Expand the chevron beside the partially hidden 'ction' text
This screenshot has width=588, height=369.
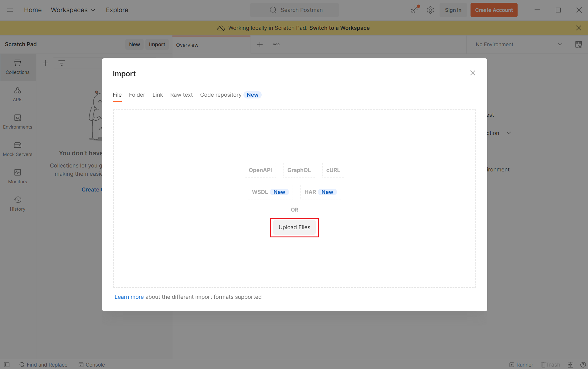coord(509,133)
